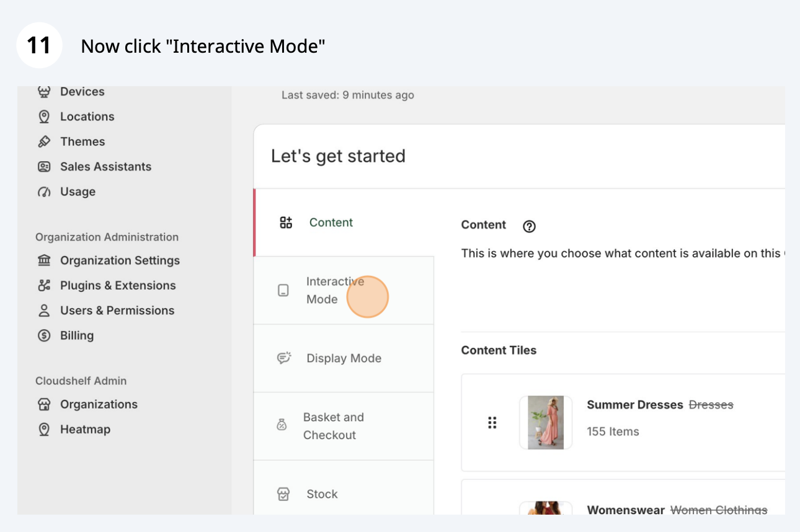Click the "Content Tiles" heading
Image resolution: width=800 pixels, height=532 pixels.
pos(499,350)
